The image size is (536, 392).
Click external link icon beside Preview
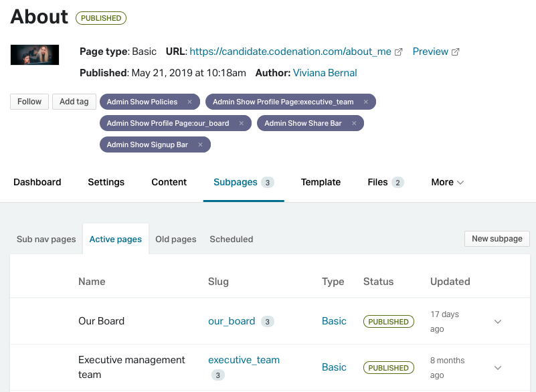455,52
